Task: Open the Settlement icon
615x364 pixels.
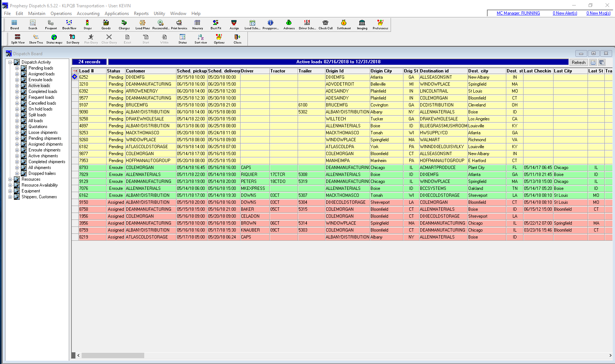Action: coord(344,25)
